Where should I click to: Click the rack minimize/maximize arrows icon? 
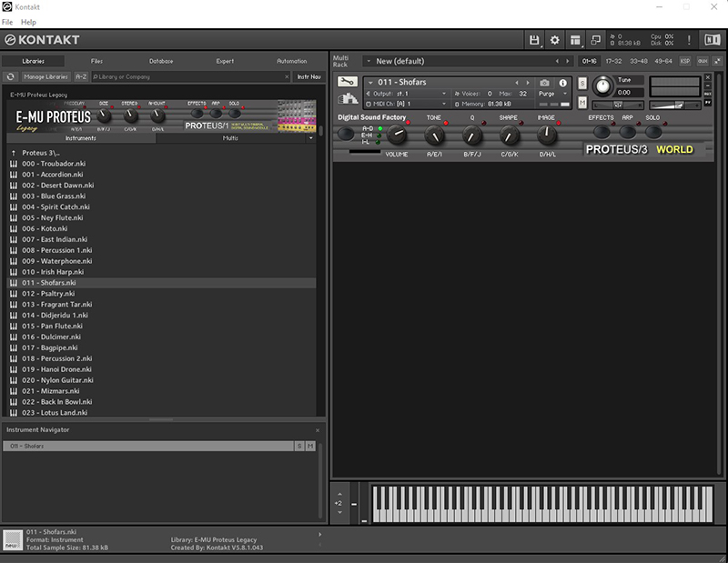(718, 61)
